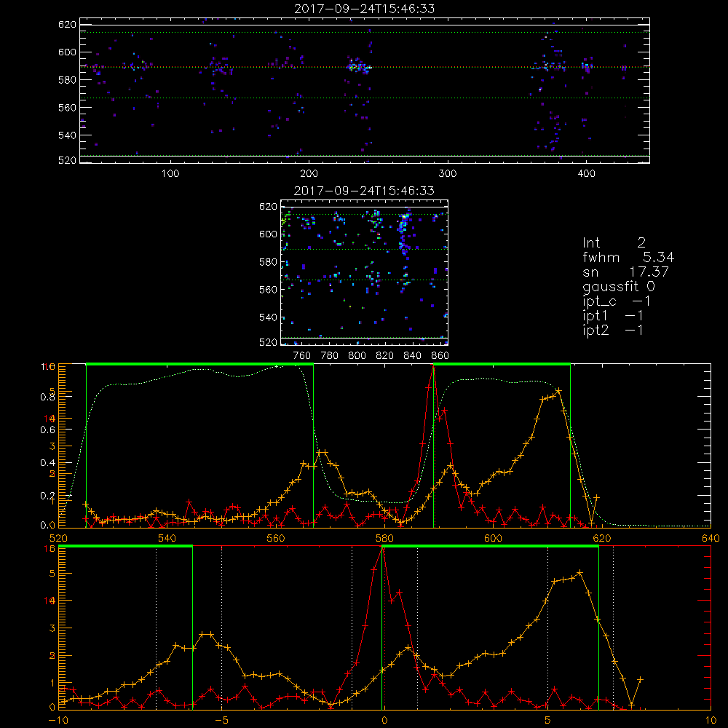Screen dimensions: 728x728
Task: Click x-axis label 760 on middle panel
Action: tap(302, 356)
